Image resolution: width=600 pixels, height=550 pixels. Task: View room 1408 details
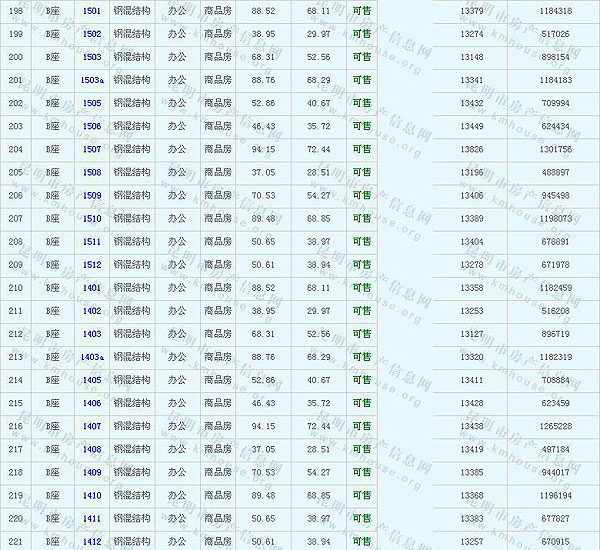click(x=92, y=450)
